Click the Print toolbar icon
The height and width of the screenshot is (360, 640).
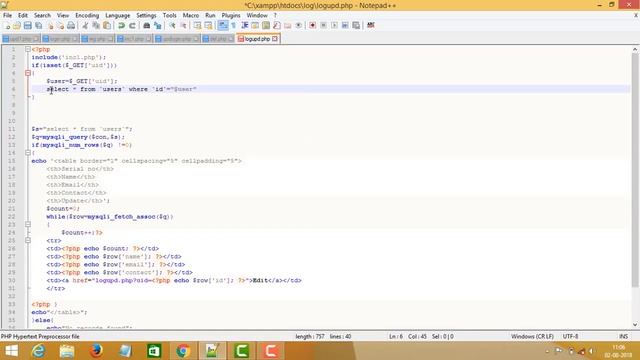pos(71,25)
